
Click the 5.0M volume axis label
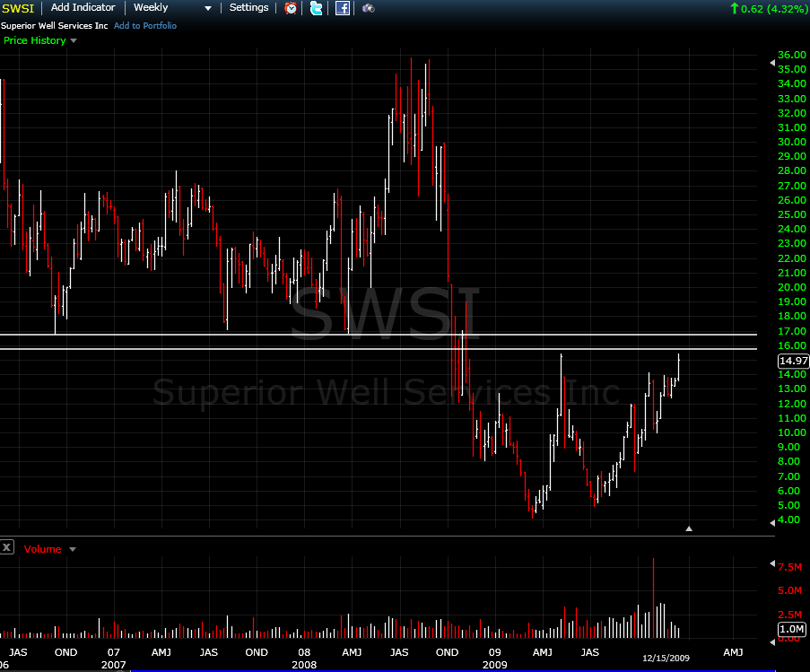pos(790,590)
